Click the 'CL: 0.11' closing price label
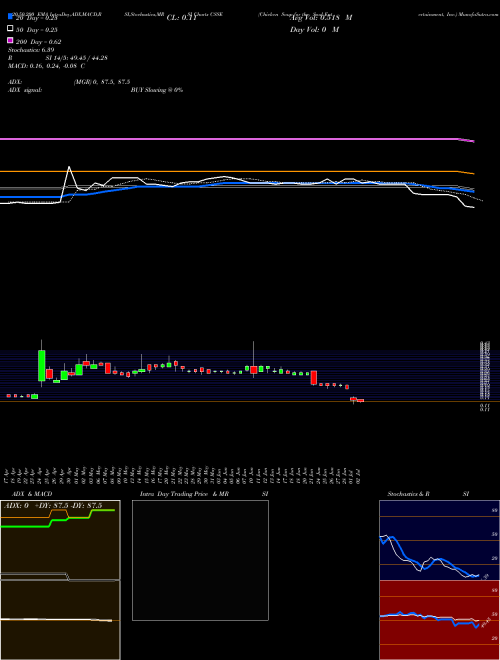 coord(182,18)
